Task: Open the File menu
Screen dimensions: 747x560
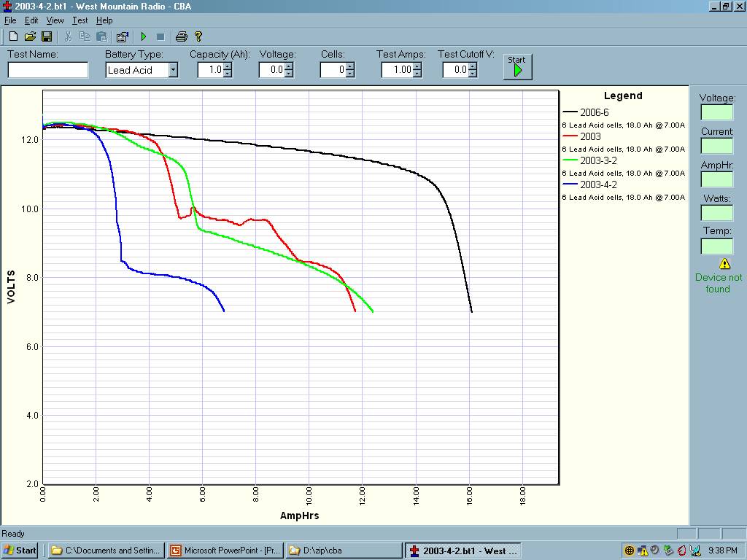Action: point(10,20)
